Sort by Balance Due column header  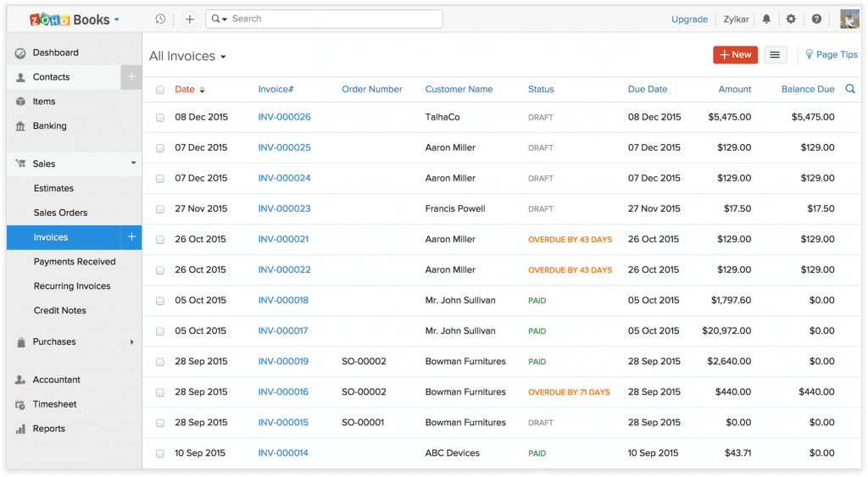tap(808, 89)
